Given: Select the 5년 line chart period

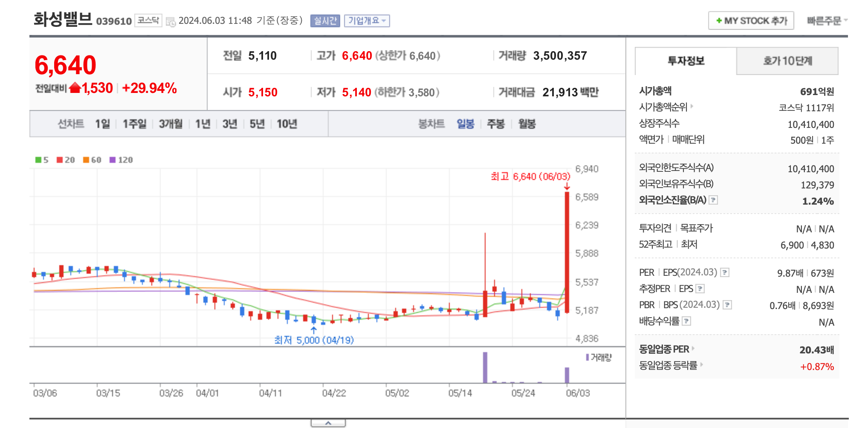Looking at the screenshot, I should click(x=257, y=124).
